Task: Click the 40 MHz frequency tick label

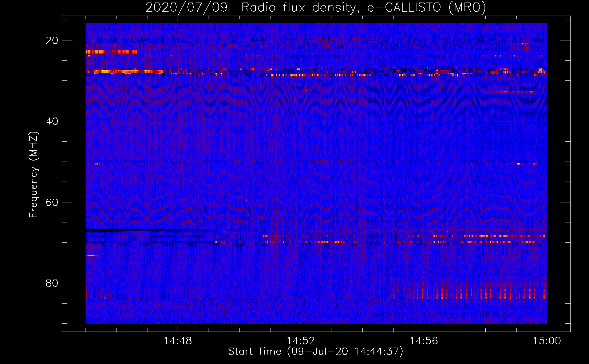Action: 52,121
